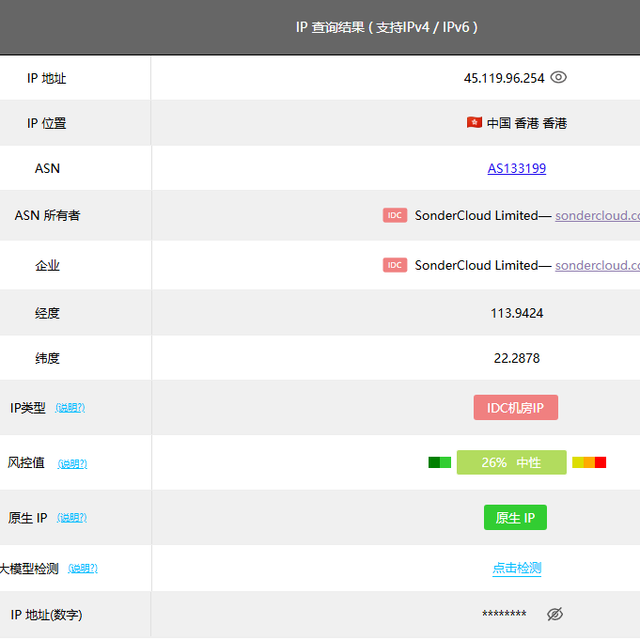Viewport: 640px width, 640px height.
Task: Open sondercloud link in ASN 所有者 row
Action: coord(597,216)
